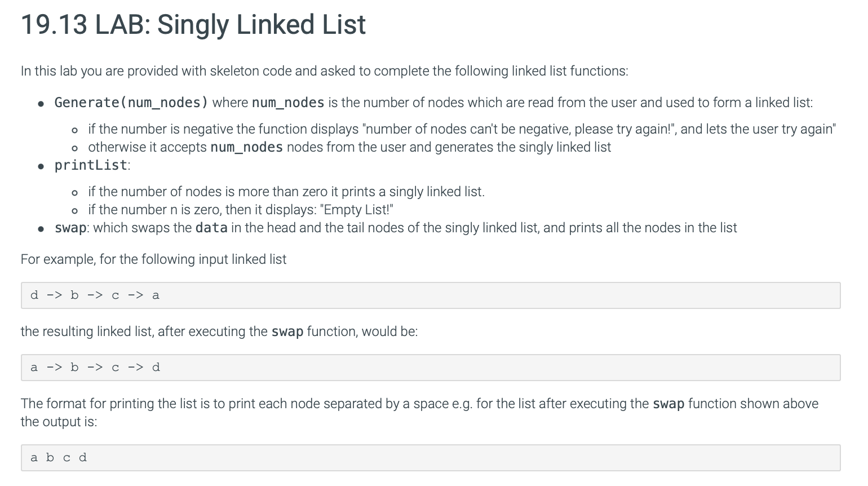
Task: Click the 'printList' bullet label
Action: pyautogui.click(x=91, y=165)
